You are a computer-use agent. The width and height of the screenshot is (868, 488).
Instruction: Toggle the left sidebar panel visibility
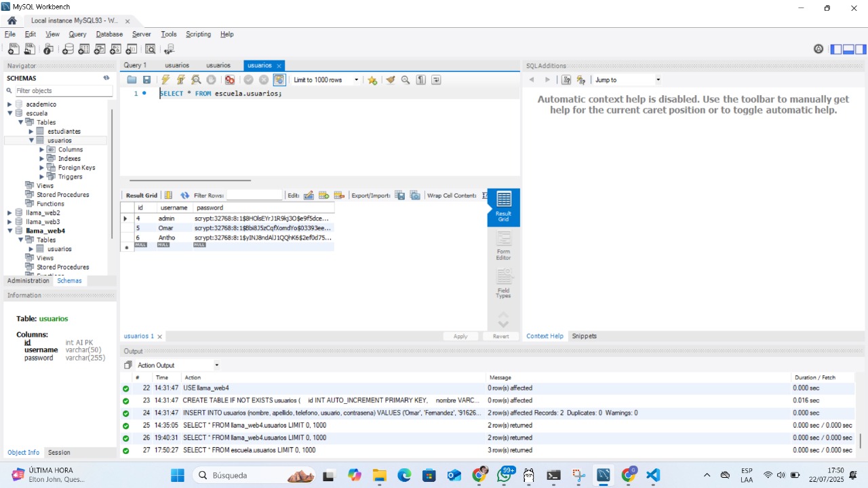click(x=836, y=49)
